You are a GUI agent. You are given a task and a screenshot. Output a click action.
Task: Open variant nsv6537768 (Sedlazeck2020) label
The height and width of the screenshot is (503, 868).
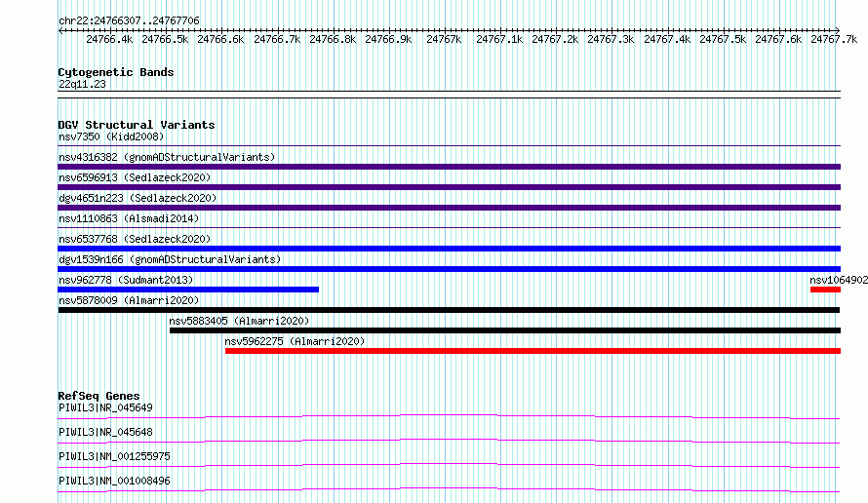coord(135,239)
